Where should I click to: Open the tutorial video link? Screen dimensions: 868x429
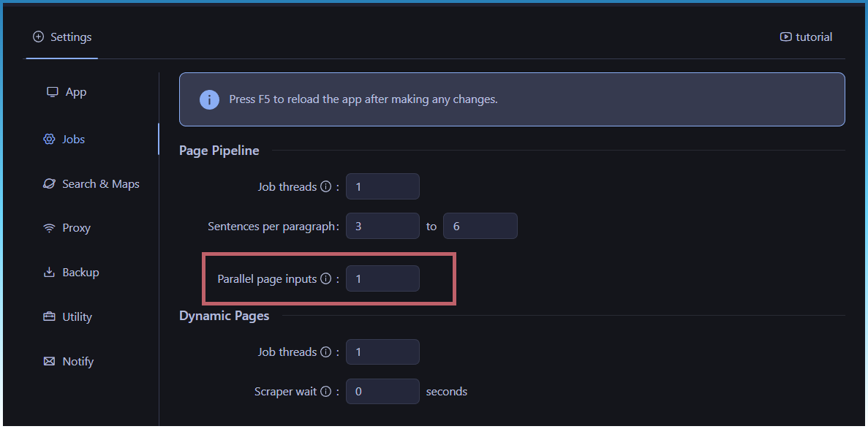[x=806, y=37]
